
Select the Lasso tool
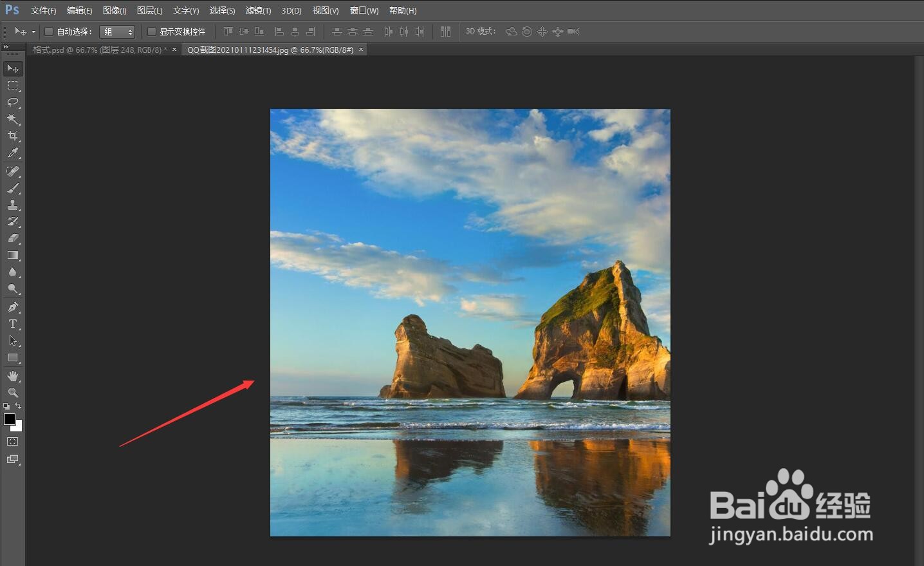pyautogui.click(x=13, y=102)
